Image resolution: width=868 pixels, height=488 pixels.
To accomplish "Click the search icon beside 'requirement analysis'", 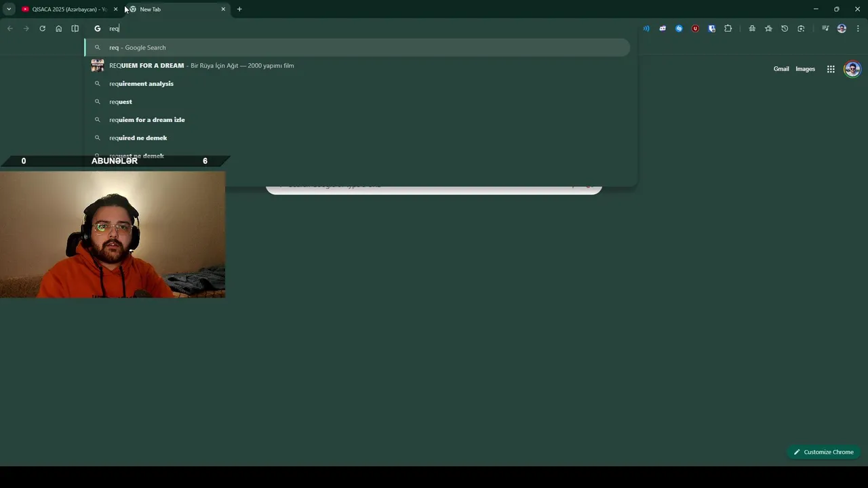I will (98, 83).
